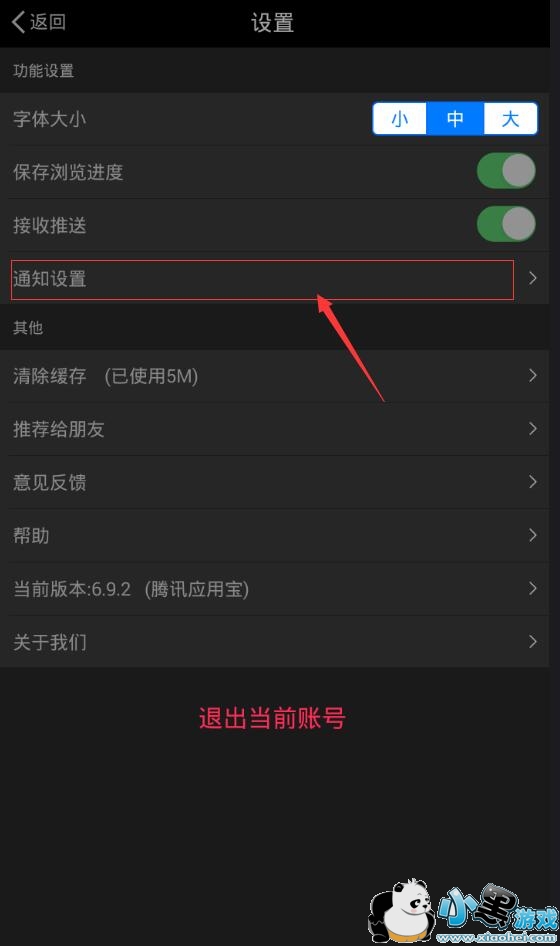Tap chevron beside 通知设置
Viewport: 560px width, 946px height.
(533, 278)
